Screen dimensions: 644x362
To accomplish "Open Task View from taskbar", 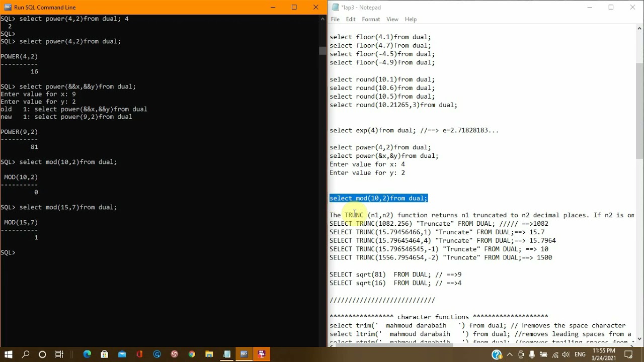I will 59,354.
